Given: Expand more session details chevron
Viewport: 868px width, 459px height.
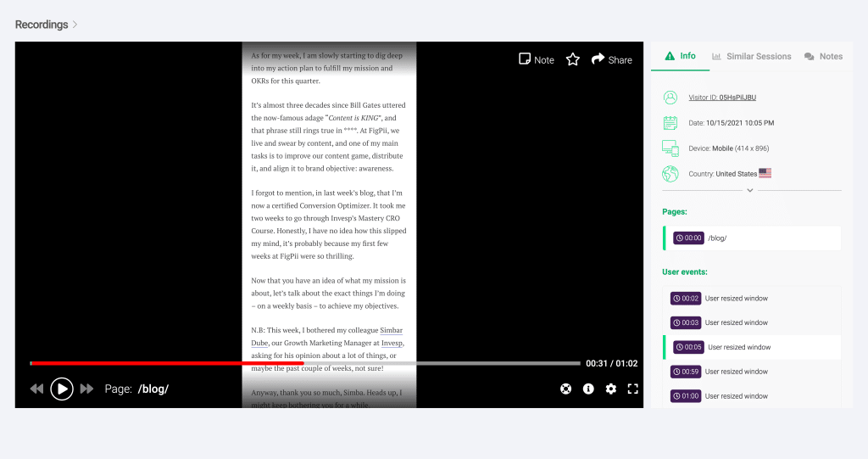Looking at the screenshot, I should coord(750,190).
